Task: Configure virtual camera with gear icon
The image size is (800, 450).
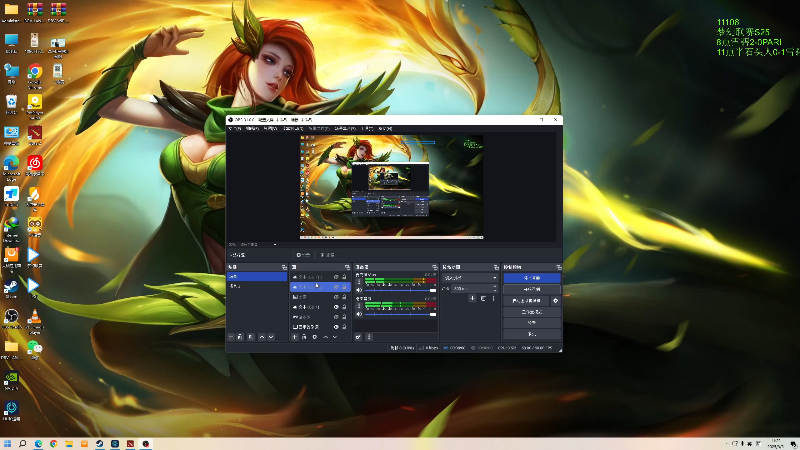Action: point(556,301)
